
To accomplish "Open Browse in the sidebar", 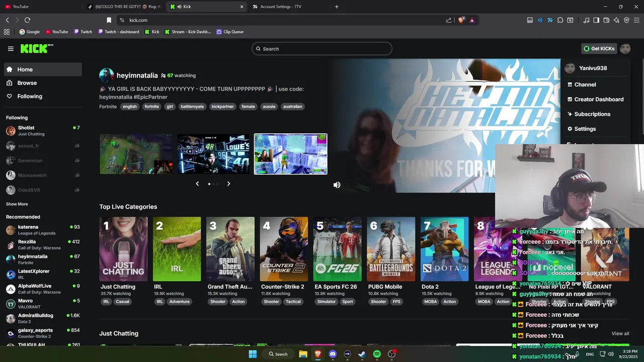I will [x=43, y=83].
